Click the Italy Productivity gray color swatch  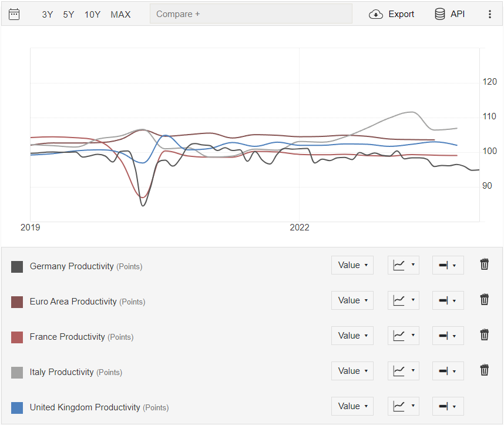17,373
